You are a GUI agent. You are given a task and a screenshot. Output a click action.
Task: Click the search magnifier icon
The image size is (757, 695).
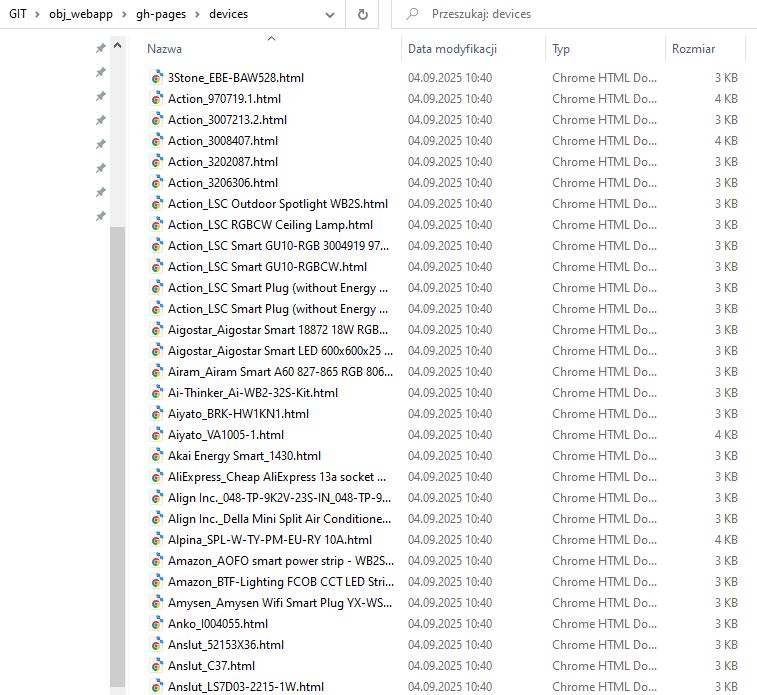[x=412, y=14]
